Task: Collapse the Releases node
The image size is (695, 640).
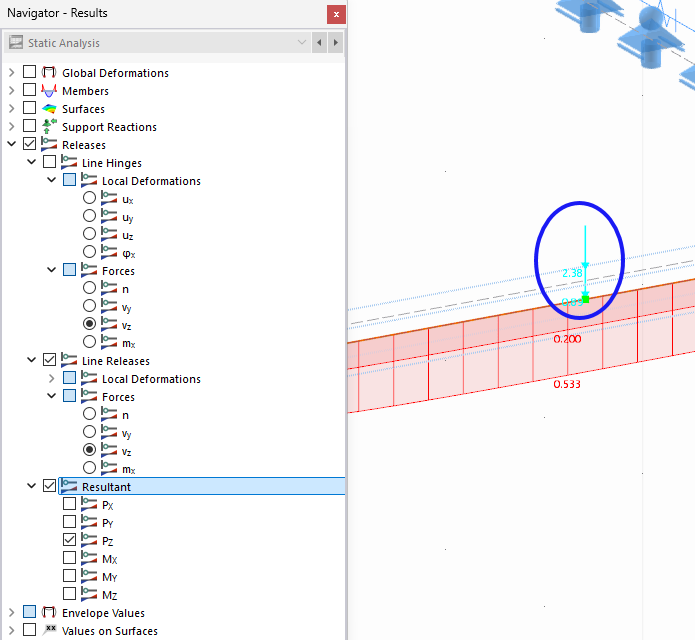Action: (x=12, y=144)
